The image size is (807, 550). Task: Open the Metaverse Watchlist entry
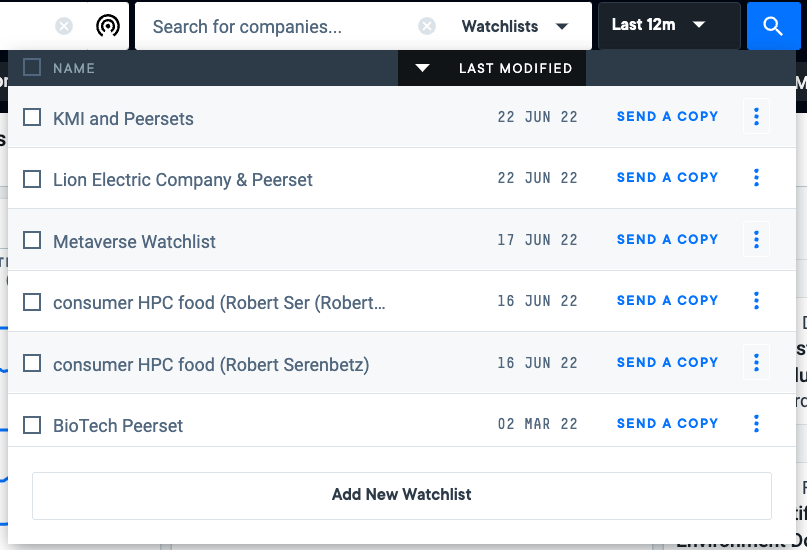click(x=134, y=242)
